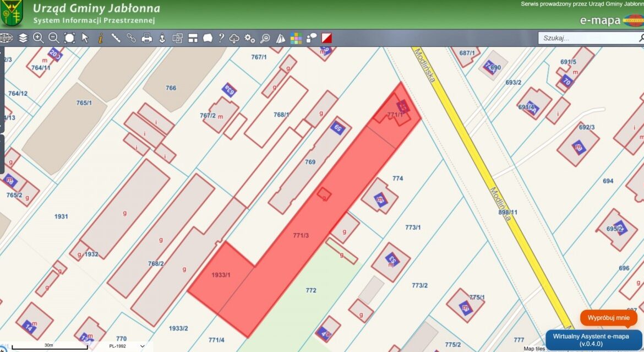The height and width of the screenshot is (352, 644).
Task: Open the search magnifier tool
Action: point(265,38)
